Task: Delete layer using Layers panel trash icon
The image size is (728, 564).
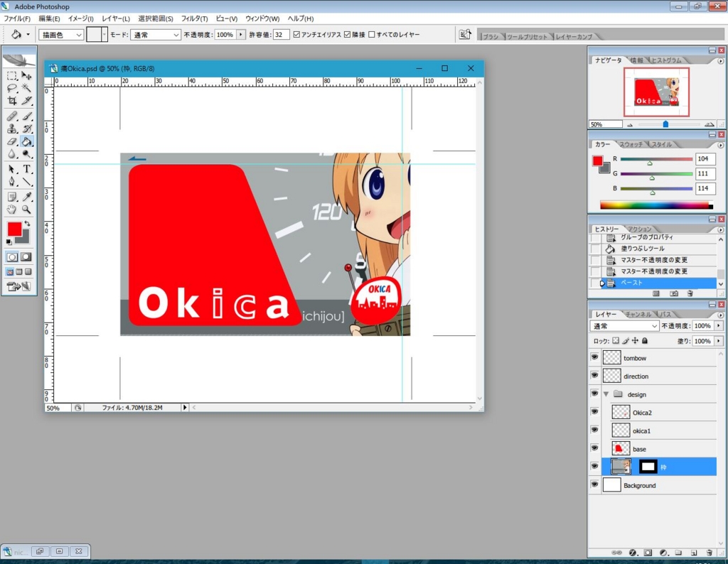Action: 709,553
